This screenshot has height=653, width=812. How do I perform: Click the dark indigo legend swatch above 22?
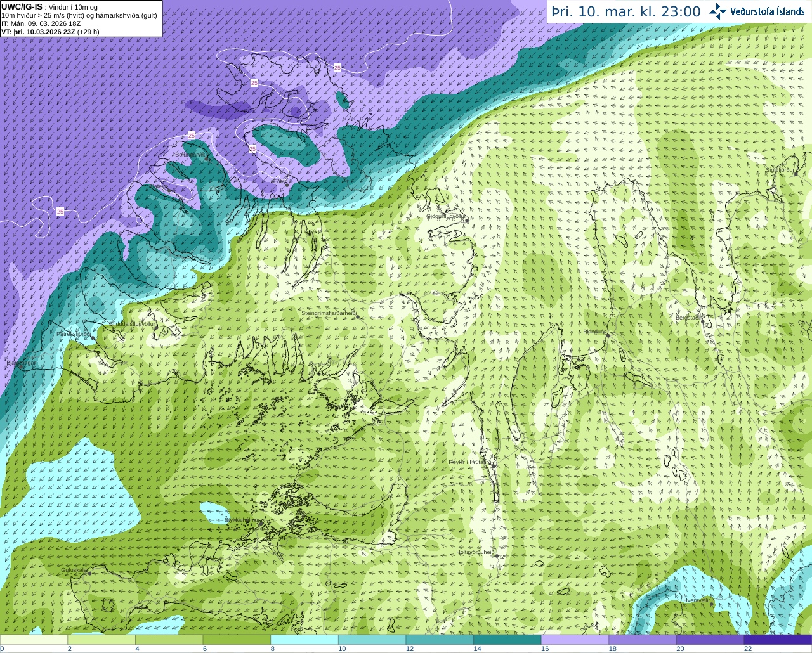[778, 640]
